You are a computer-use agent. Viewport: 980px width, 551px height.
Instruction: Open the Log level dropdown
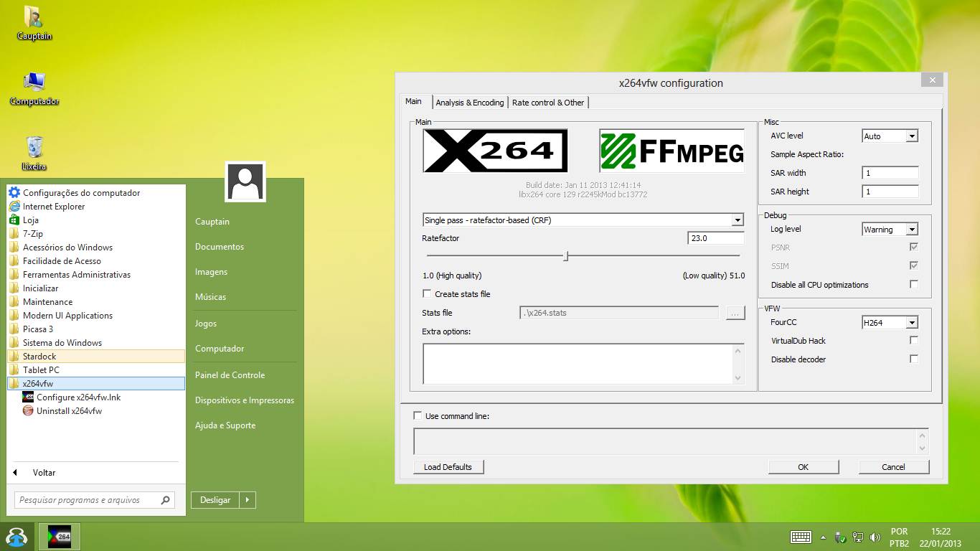click(912, 229)
